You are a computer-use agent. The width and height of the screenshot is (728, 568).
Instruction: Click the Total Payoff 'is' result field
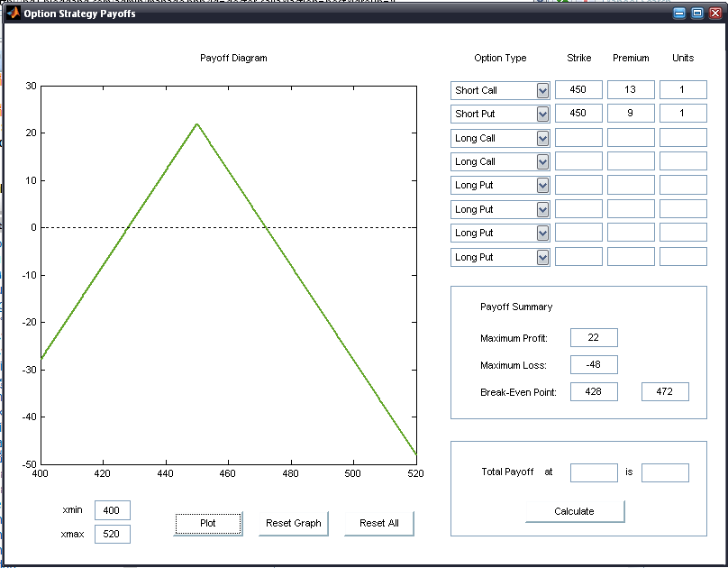(665, 472)
